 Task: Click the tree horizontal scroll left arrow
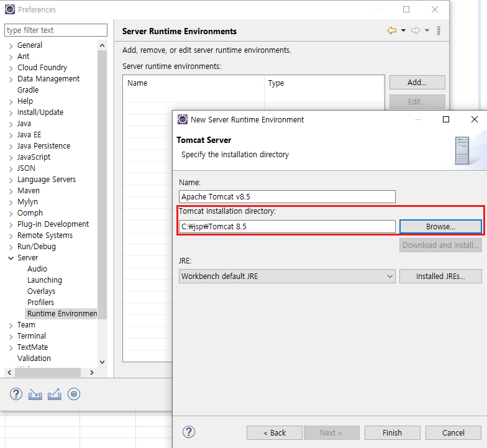pos(9,372)
